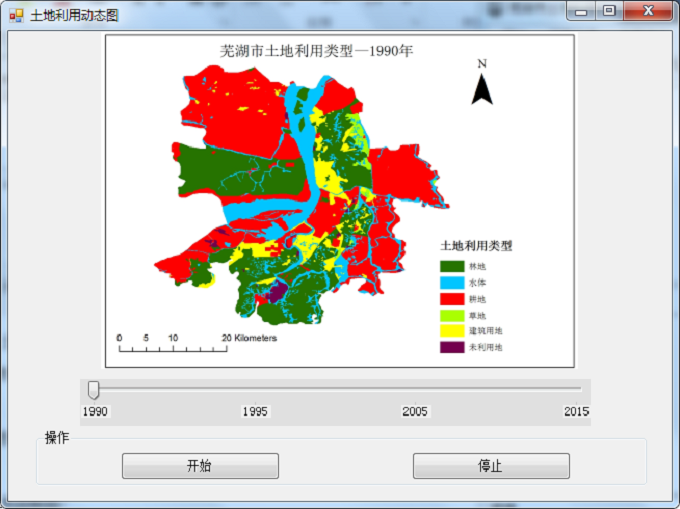Select the 2005 tick label on slider
Viewport: 680px width, 509px height.
415,411
